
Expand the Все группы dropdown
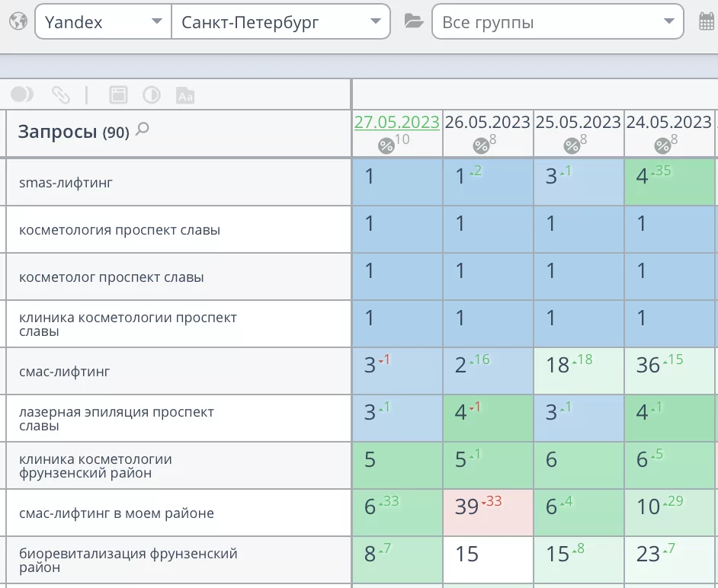coord(557,22)
